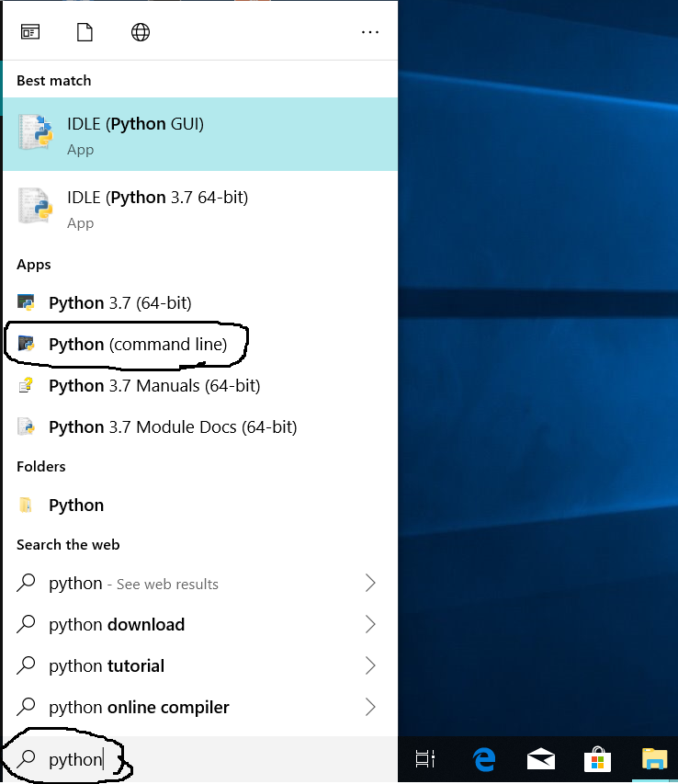Click Python (command line) icon
The width and height of the screenshot is (678, 784).
(26, 344)
